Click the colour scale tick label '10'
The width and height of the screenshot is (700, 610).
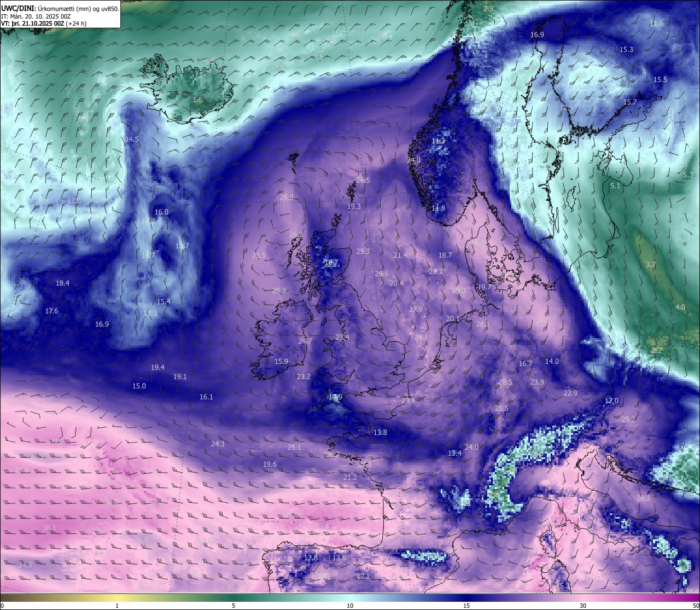350,606
